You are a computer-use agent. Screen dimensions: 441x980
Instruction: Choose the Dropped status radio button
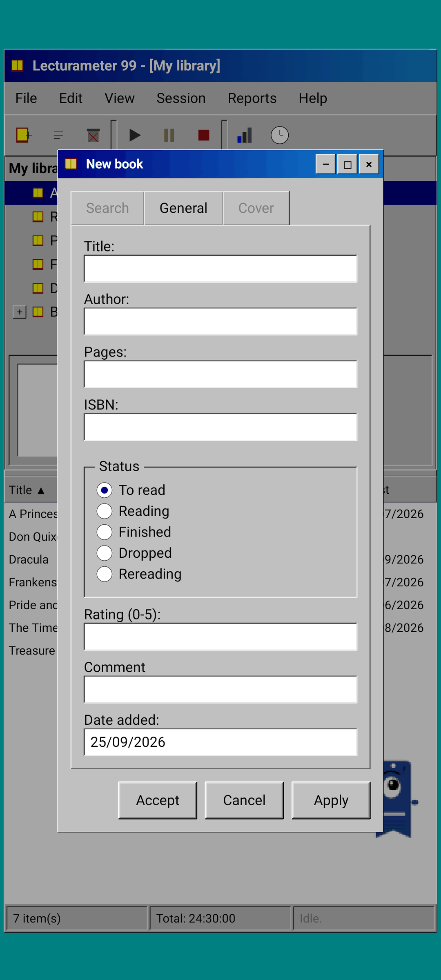[134, 553]
